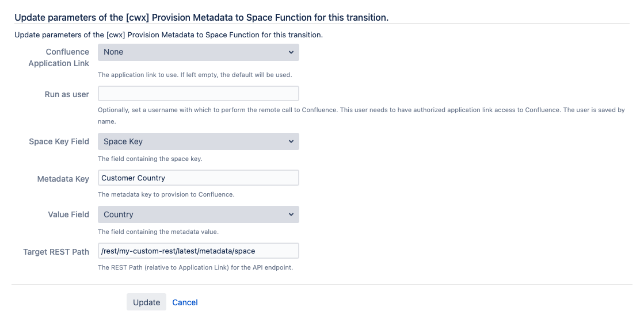644x330 pixels.
Task: Open the Value Field dropdown showing Country
Action: 199,214
